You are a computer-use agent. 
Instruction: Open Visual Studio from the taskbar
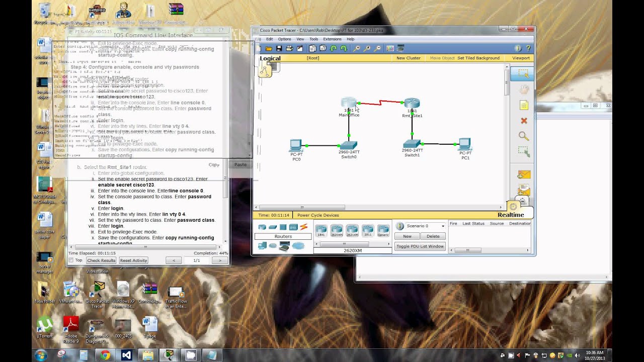point(126,355)
